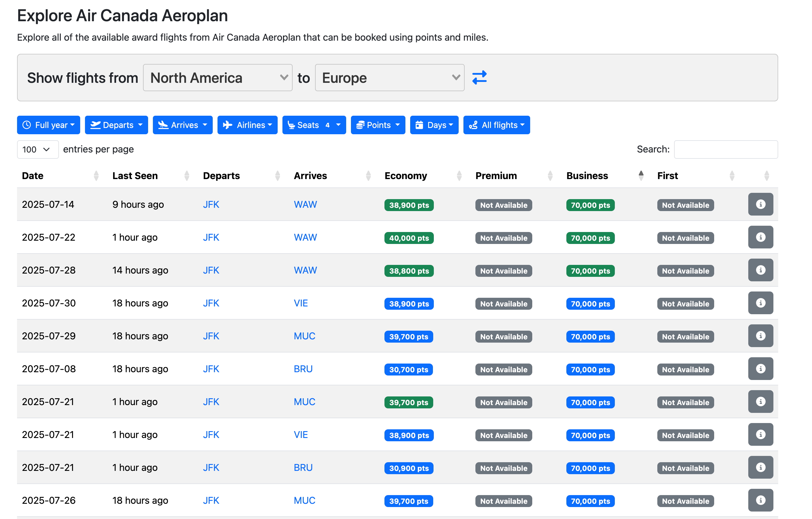Open info for 2025-07-21 JFK-BRU flight

tap(761, 468)
